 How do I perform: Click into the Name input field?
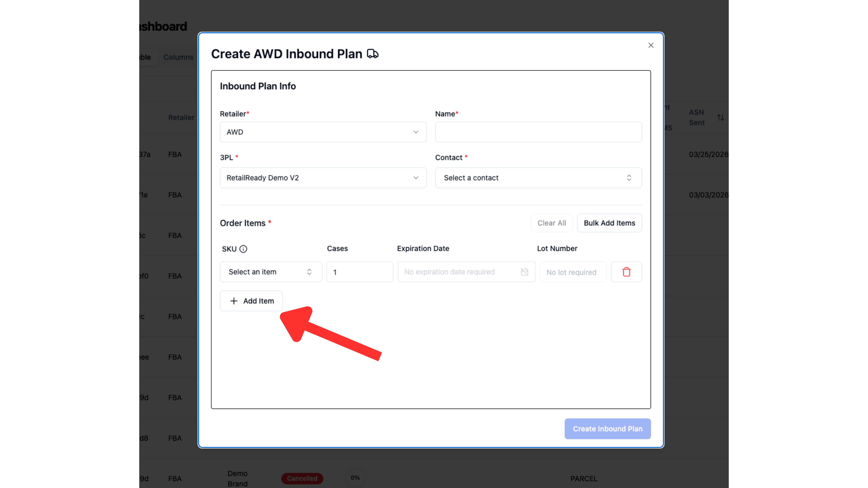coord(538,132)
